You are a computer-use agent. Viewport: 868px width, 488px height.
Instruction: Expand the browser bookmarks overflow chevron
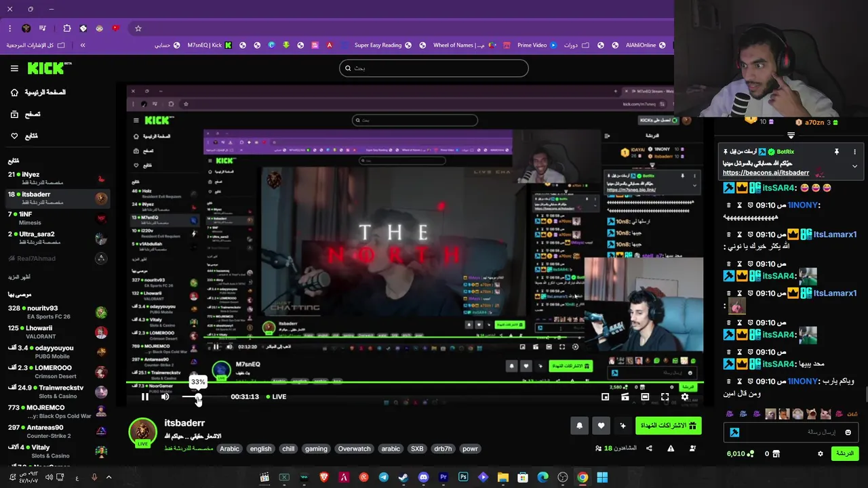[83, 45]
